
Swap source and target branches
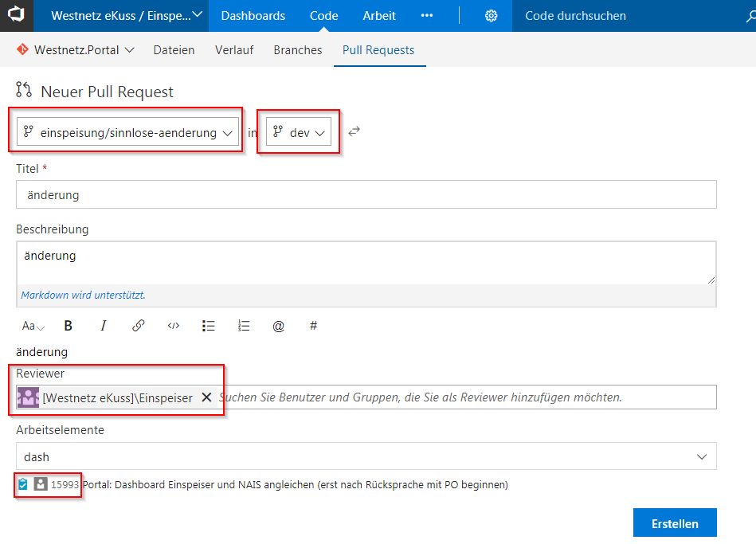point(354,131)
